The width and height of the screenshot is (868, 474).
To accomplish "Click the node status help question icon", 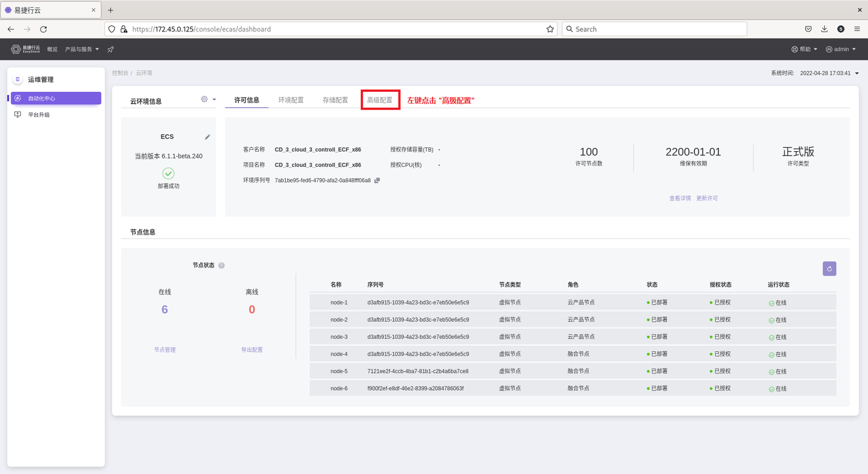I will pyautogui.click(x=221, y=266).
